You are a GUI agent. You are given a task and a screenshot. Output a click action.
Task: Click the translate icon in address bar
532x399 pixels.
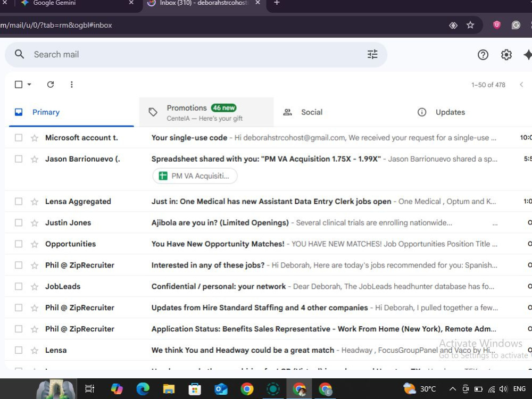[x=453, y=25]
